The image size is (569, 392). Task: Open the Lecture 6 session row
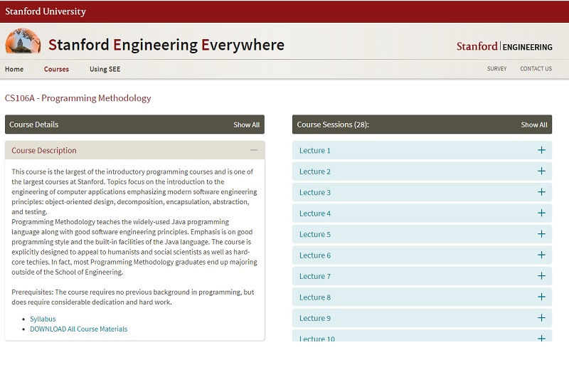pos(422,255)
